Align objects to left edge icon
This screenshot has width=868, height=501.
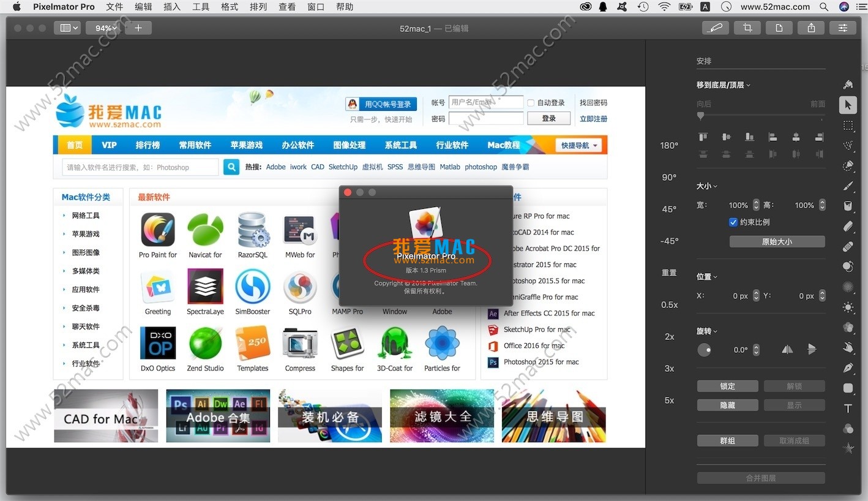(x=773, y=137)
